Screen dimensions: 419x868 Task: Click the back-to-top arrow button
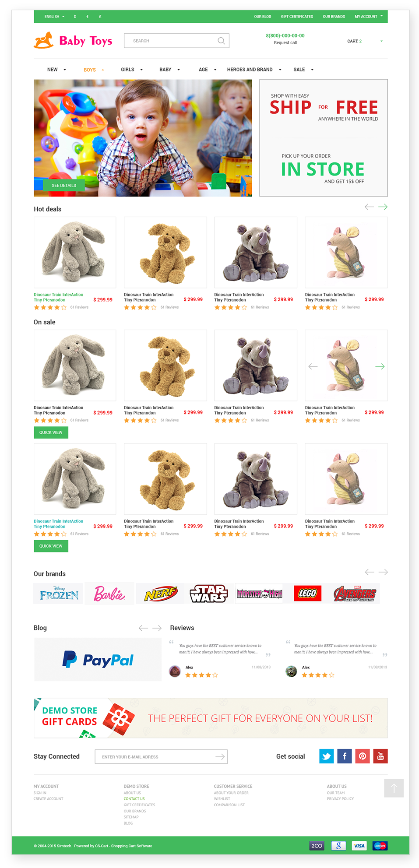point(394,788)
